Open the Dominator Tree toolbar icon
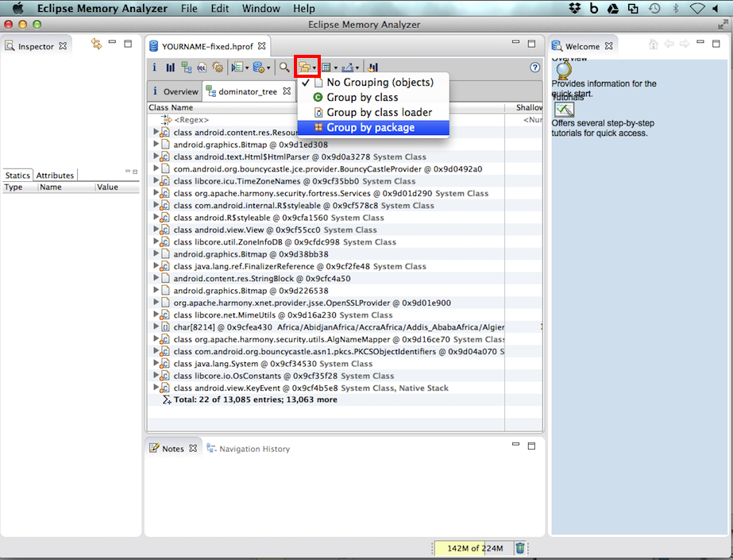This screenshot has width=733, height=560. click(187, 68)
